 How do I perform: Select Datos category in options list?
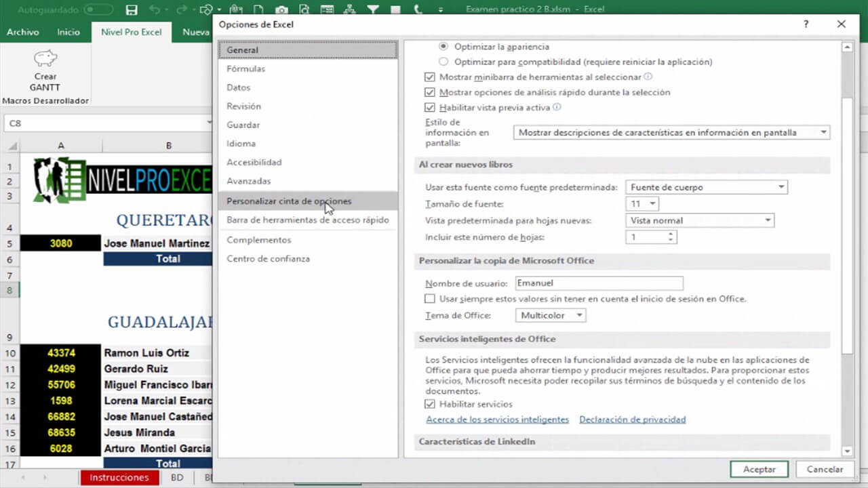308,87
